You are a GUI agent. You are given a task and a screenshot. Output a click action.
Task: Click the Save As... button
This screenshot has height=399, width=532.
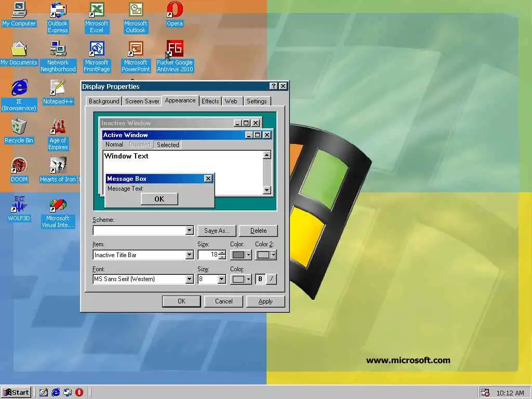pos(217,231)
